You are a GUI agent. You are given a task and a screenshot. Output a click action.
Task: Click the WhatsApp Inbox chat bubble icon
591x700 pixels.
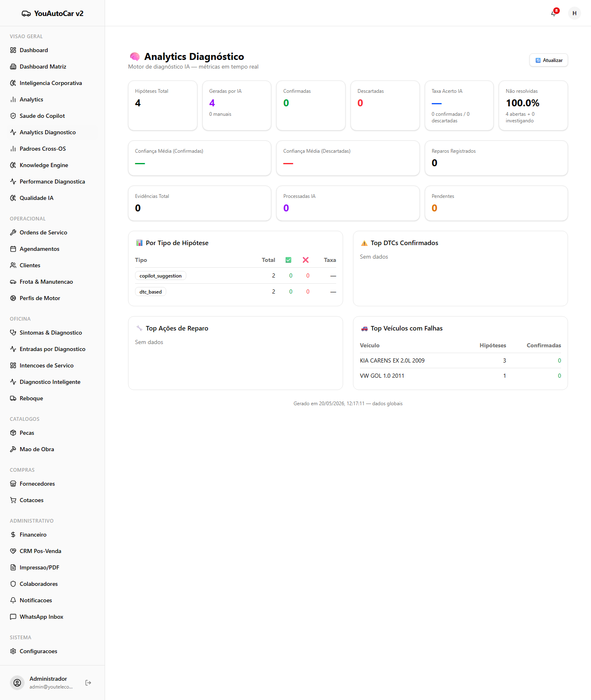coord(13,617)
